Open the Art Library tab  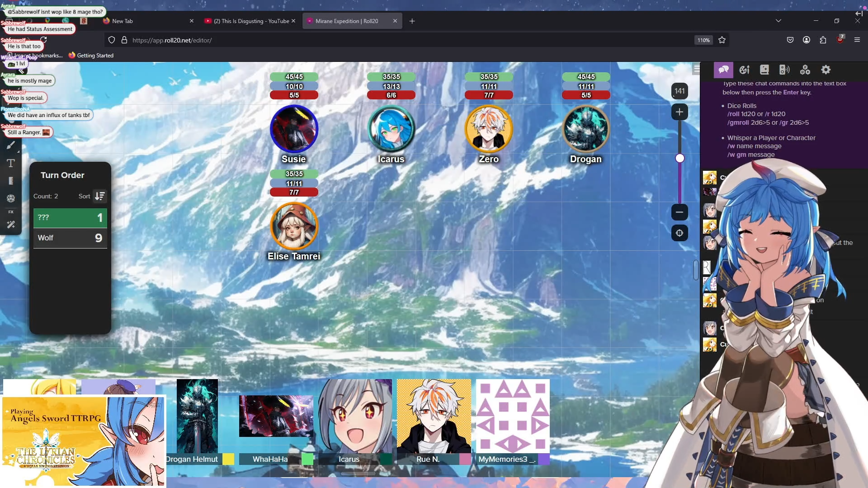[744, 70]
